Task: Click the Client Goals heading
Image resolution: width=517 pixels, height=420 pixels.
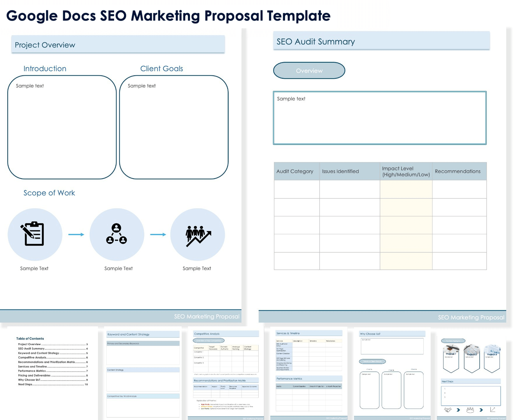Action: coord(162,69)
